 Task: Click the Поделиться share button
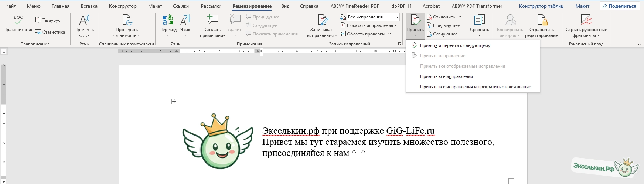coord(619,6)
